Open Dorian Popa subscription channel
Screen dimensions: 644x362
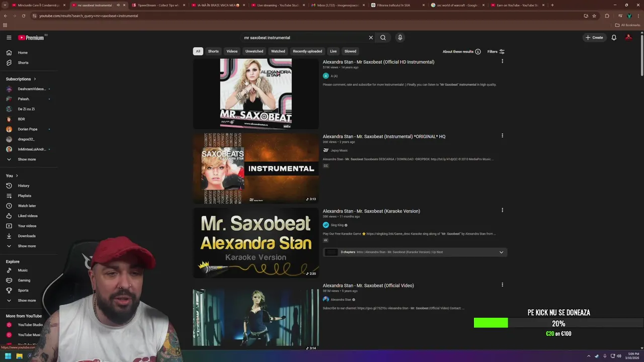(29, 129)
